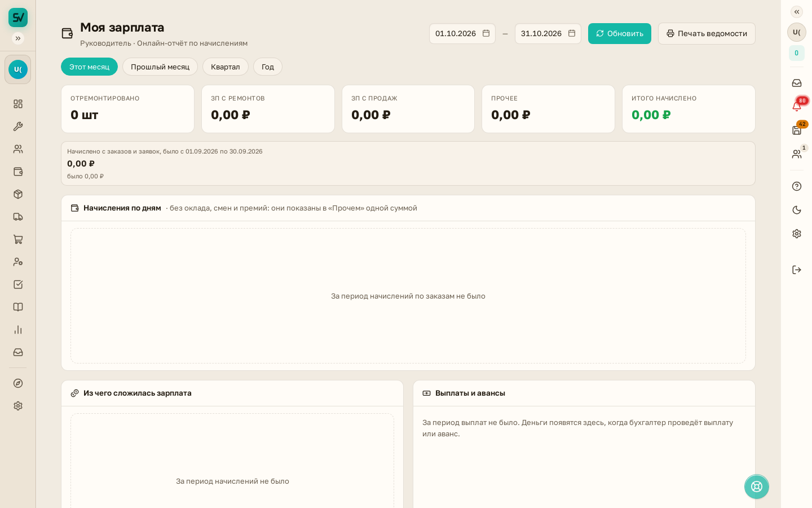Open the delivery truck icon in sidebar
Image resolution: width=812 pixels, height=508 pixels.
click(18, 217)
